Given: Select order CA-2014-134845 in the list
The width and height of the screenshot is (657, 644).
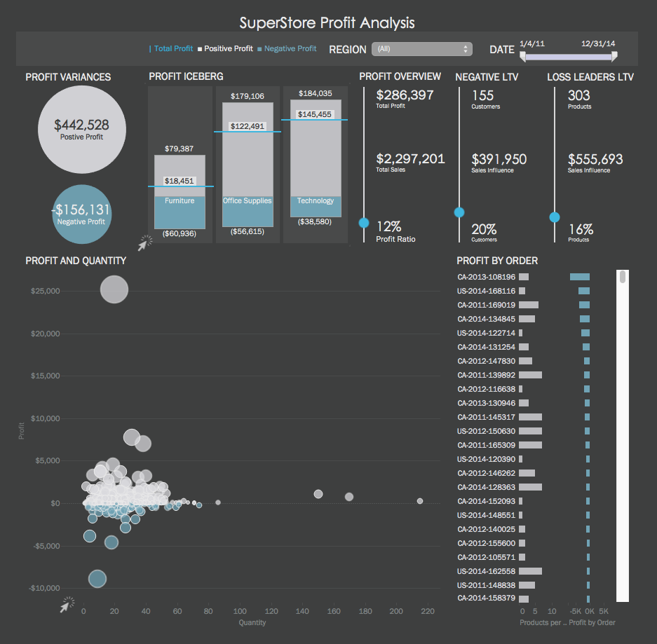Looking at the screenshot, I should pos(486,319).
